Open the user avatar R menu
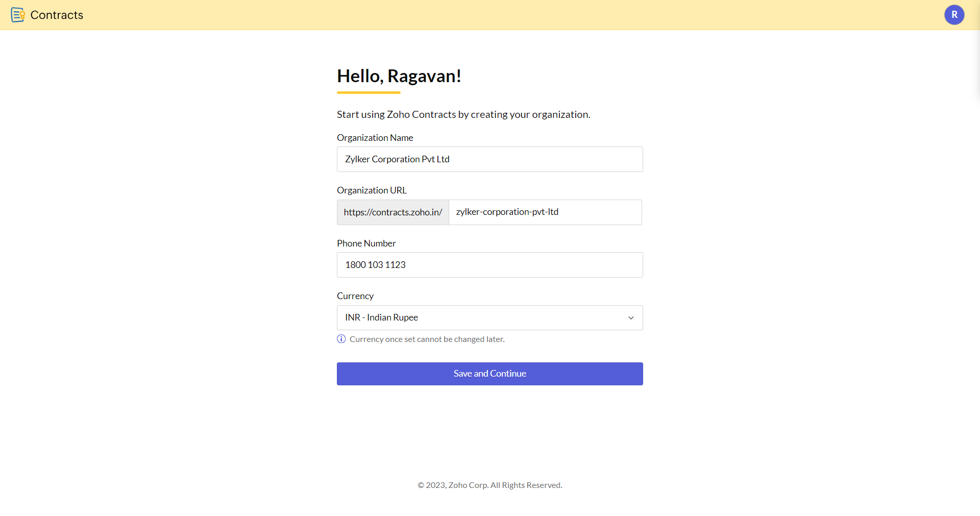 pyautogui.click(x=954, y=15)
